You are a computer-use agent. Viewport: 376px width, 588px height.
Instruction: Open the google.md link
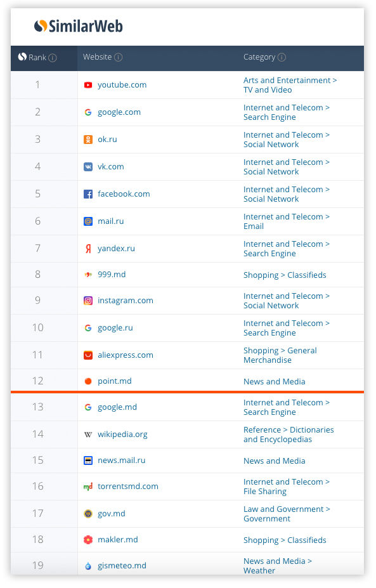click(x=117, y=407)
